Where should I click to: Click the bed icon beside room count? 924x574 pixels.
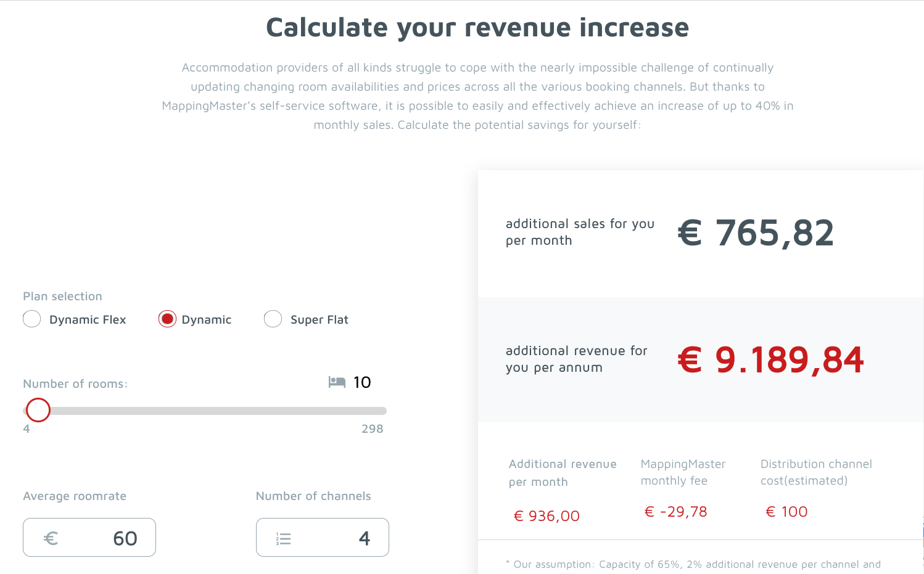(x=337, y=382)
